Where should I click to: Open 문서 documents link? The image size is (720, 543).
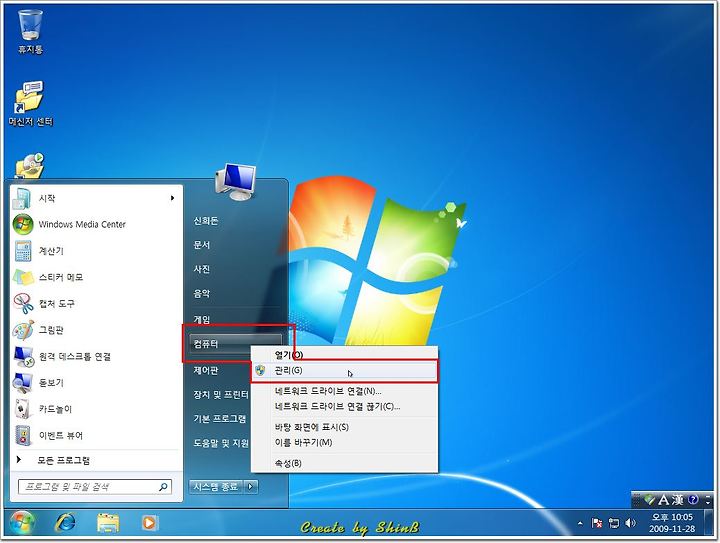pos(202,245)
